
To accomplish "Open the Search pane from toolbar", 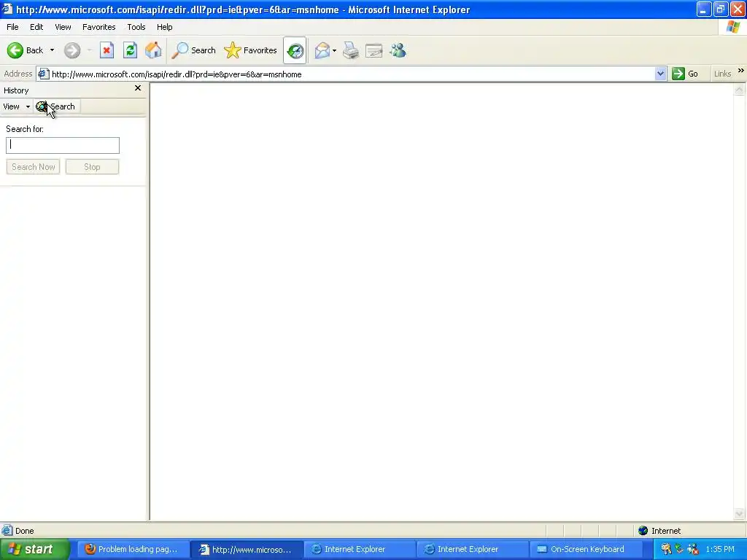I will click(194, 50).
